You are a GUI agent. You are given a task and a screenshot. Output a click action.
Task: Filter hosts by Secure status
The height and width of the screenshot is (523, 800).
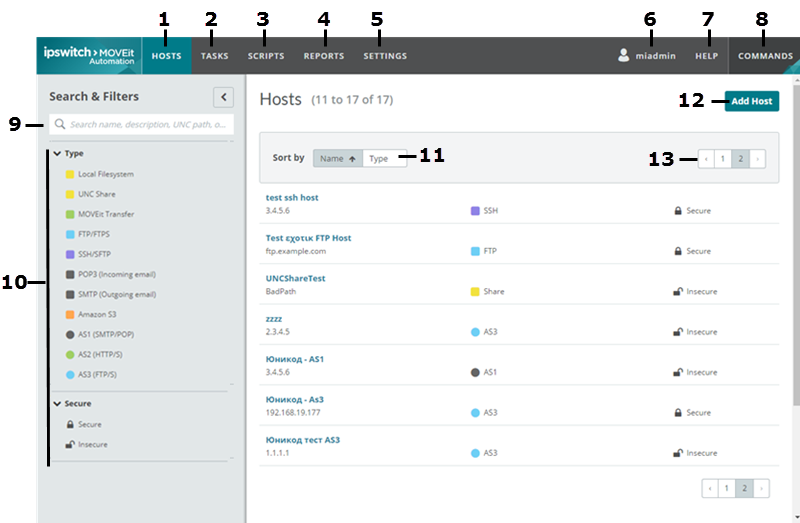[x=84, y=424]
